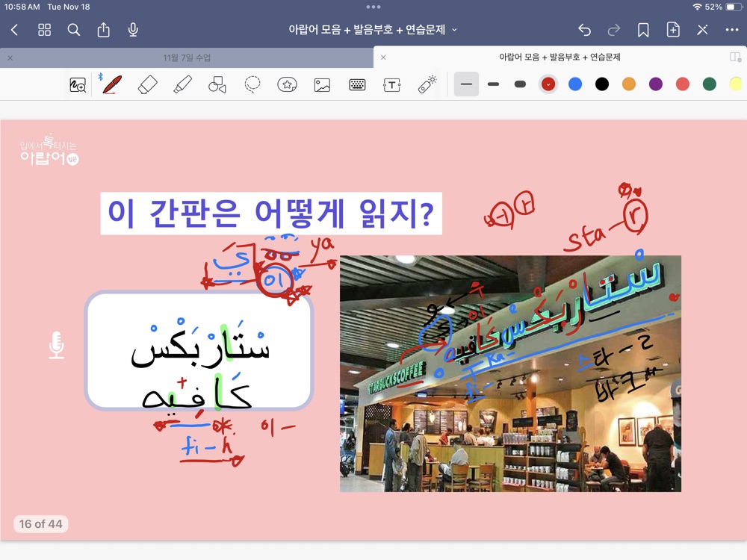Insert an image with picture tool

322,85
